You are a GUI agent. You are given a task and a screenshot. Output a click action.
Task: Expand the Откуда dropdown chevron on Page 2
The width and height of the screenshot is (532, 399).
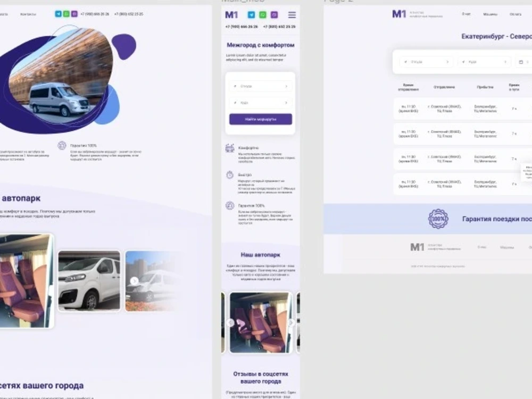447,62
